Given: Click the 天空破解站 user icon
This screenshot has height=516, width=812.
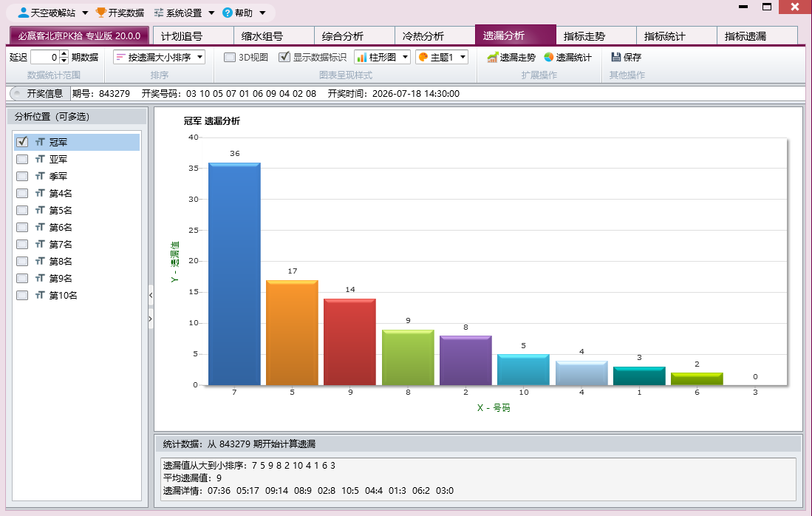Looking at the screenshot, I should pyautogui.click(x=24, y=13).
